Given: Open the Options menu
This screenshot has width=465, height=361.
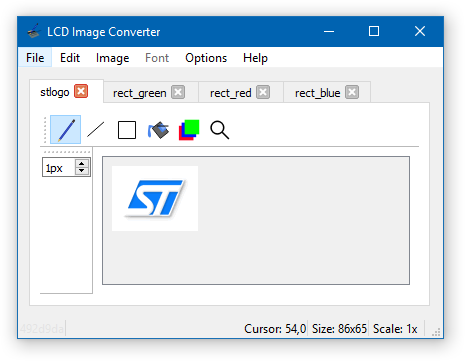Looking at the screenshot, I should coord(206,58).
